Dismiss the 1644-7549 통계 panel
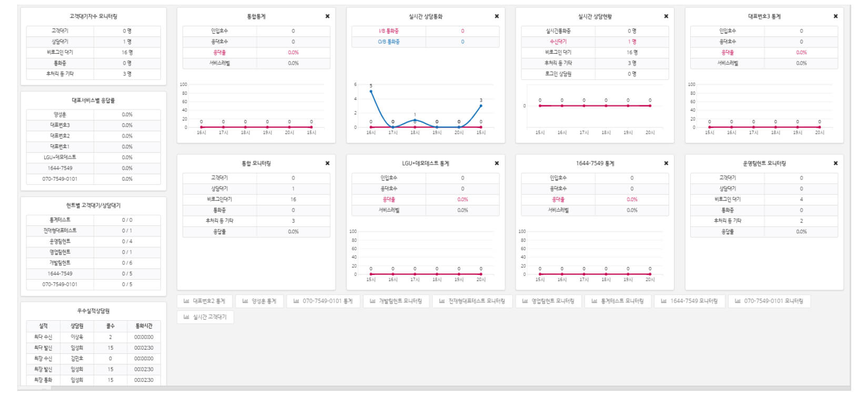The height and width of the screenshot is (395, 868). point(666,163)
